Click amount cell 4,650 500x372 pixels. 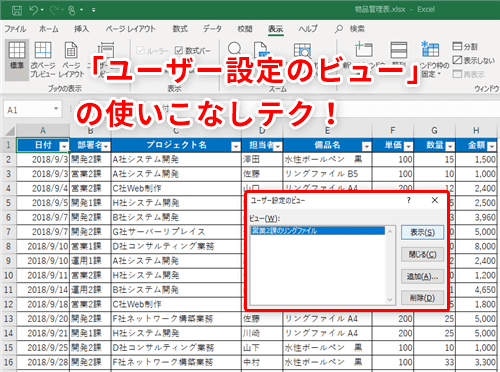(476, 290)
